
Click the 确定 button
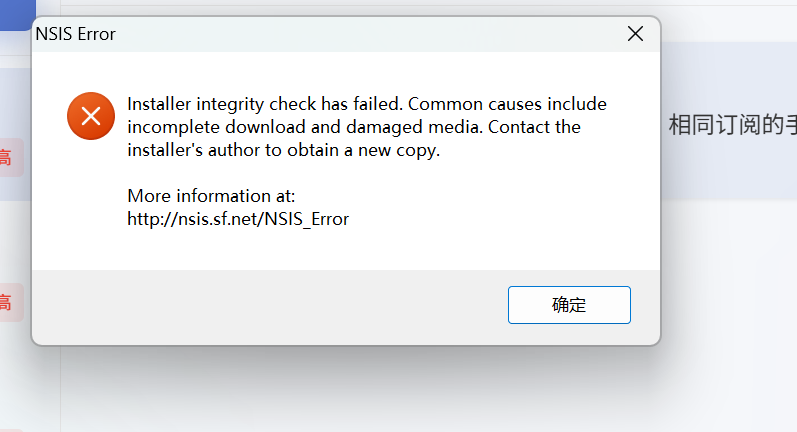(569, 305)
